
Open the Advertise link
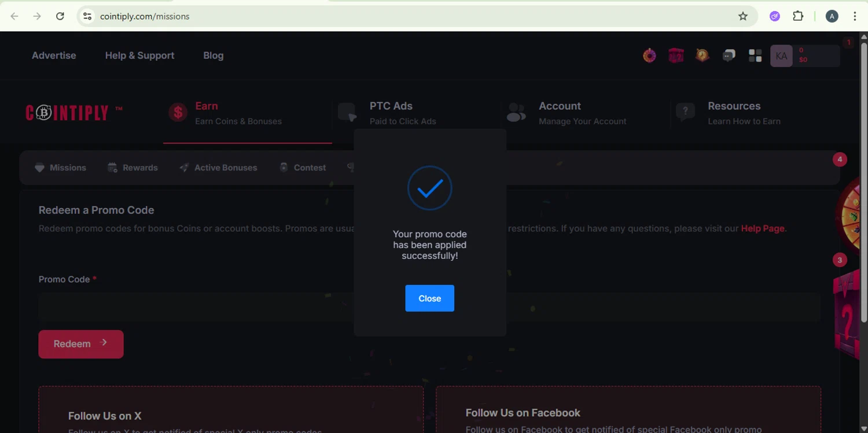click(54, 55)
